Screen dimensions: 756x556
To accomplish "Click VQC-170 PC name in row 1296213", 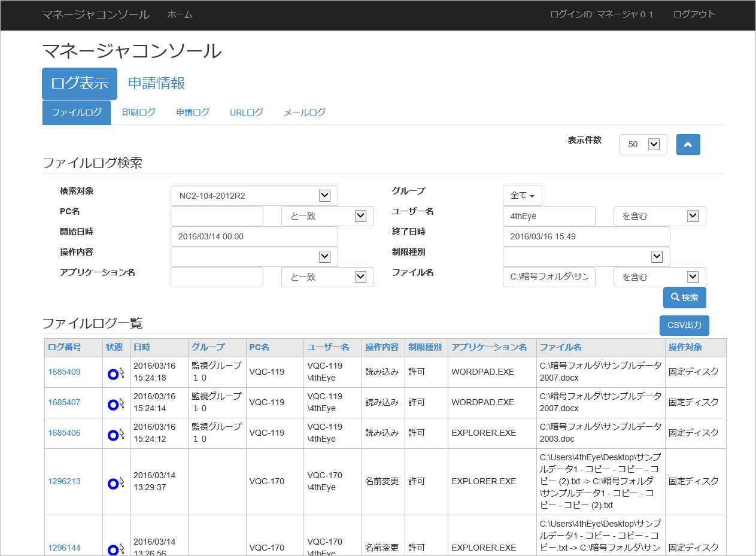I will (x=266, y=481).
